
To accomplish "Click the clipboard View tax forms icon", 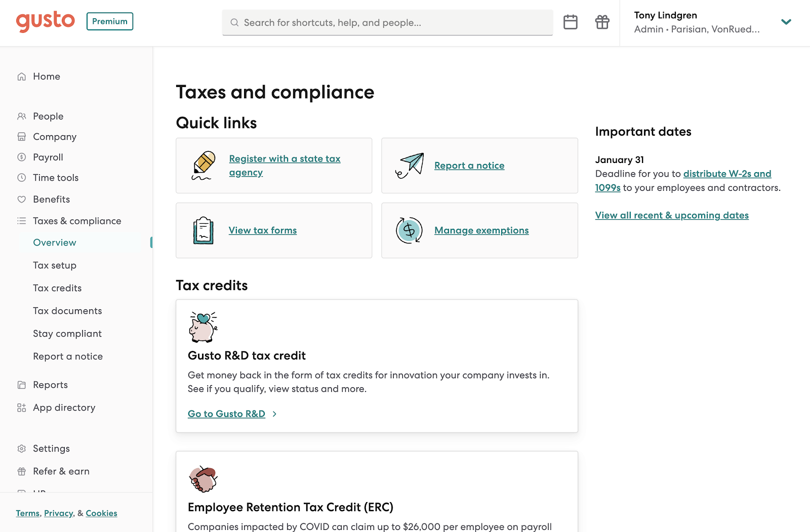I will [x=204, y=230].
